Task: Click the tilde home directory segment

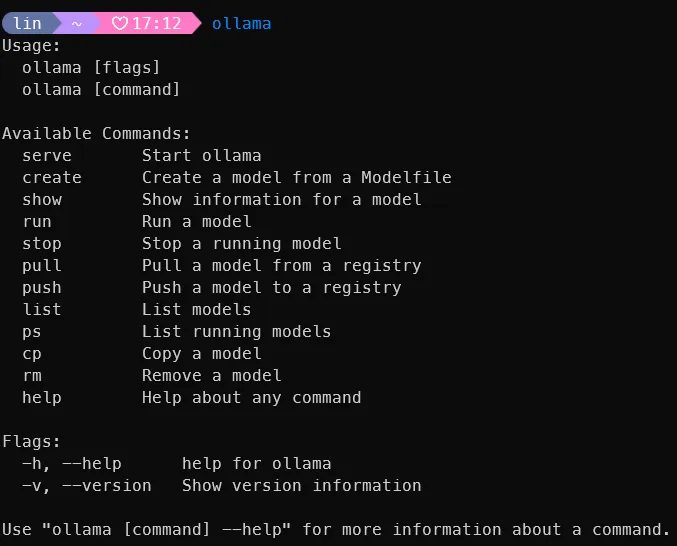Action: (x=77, y=24)
